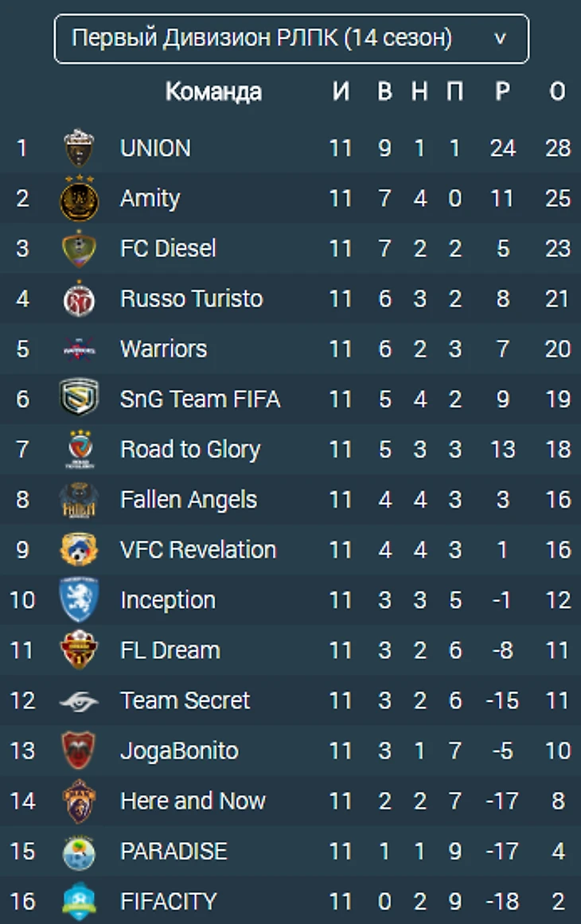581x924 pixels.
Task: Click the SnG Team FIFA emblem
Action: click(79, 399)
